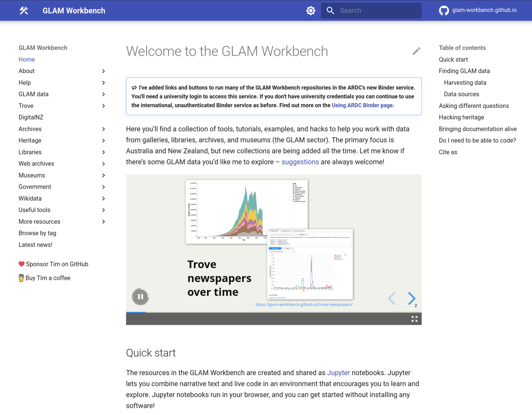Viewport: 532px width, 415px height.
Task: Click the coffee cup icon
Action: click(21, 278)
